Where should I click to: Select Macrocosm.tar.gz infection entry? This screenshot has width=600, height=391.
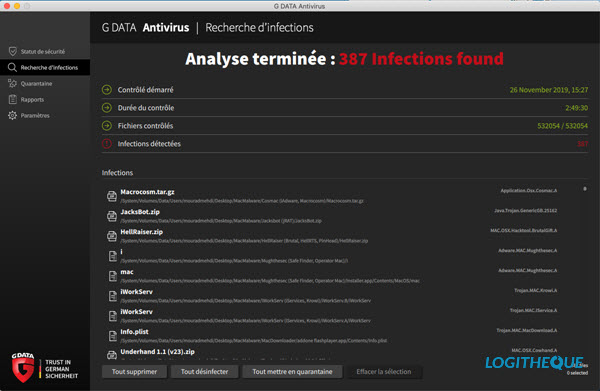[147, 192]
